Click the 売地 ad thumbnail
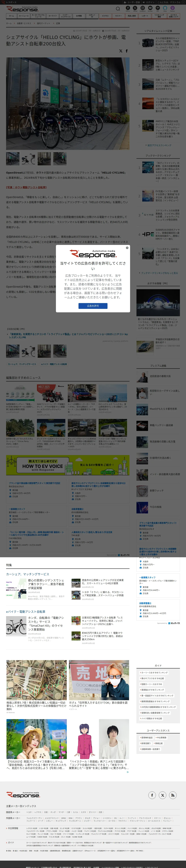 tap(99, 680)
